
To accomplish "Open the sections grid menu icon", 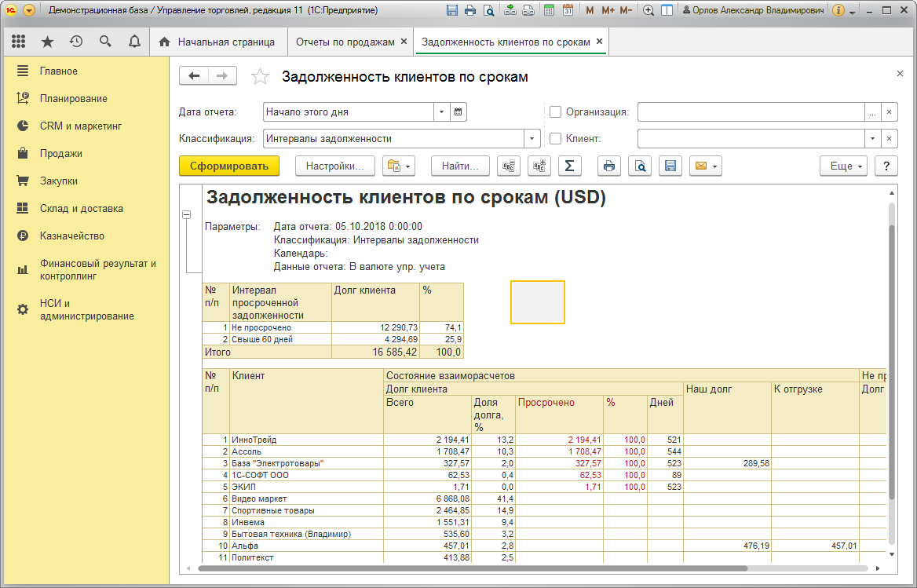I will point(19,42).
